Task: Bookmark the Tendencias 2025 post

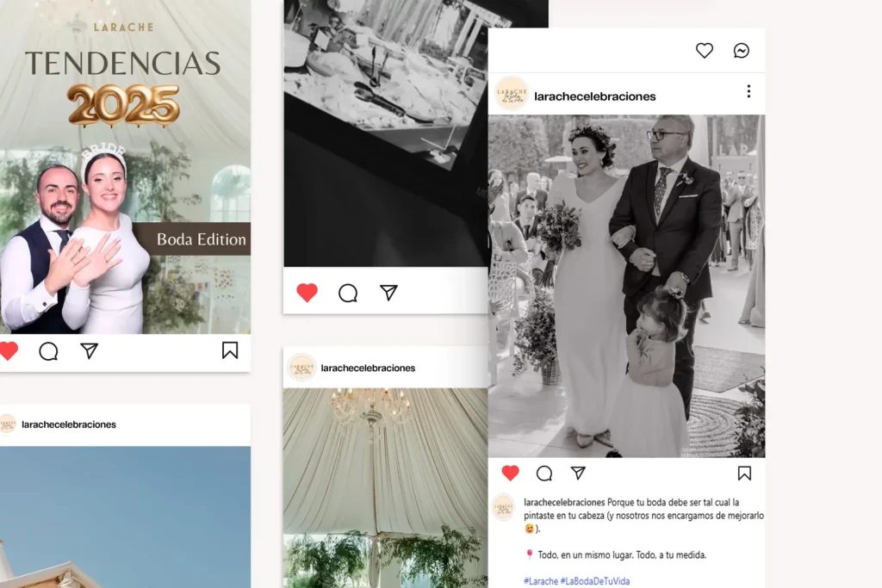Action: (229, 350)
